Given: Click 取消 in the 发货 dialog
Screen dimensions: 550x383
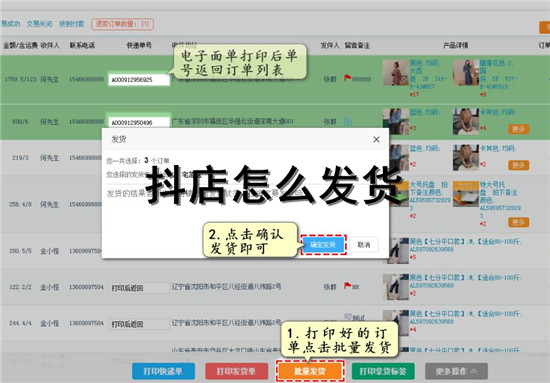Looking at the screenshot, I should (364, 245).
